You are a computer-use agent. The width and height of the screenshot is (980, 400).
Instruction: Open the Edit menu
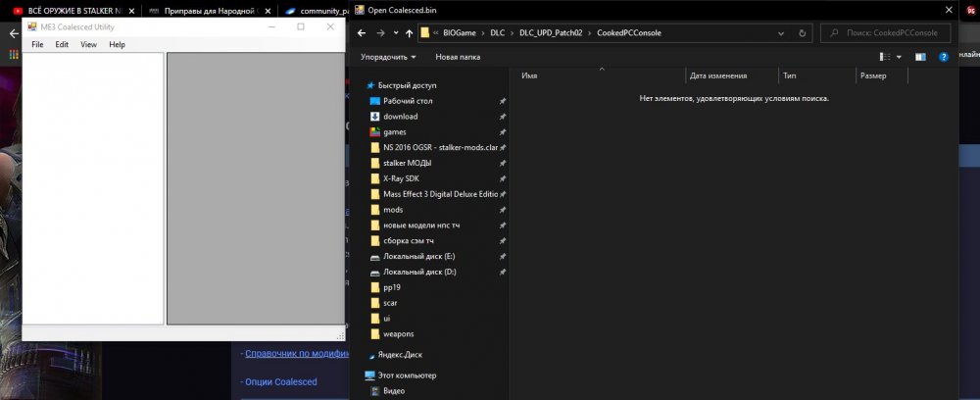coord(62,44)
